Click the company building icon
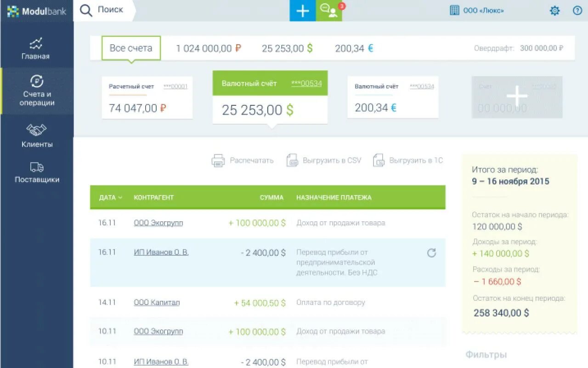This screenshot has height=368, width=588. pyautogui.click(x=454, y=10)
